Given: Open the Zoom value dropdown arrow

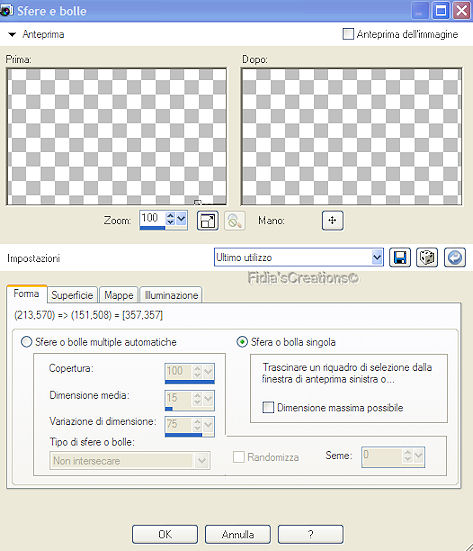Looking at the screenshot, I should click(x=181, y=219).
